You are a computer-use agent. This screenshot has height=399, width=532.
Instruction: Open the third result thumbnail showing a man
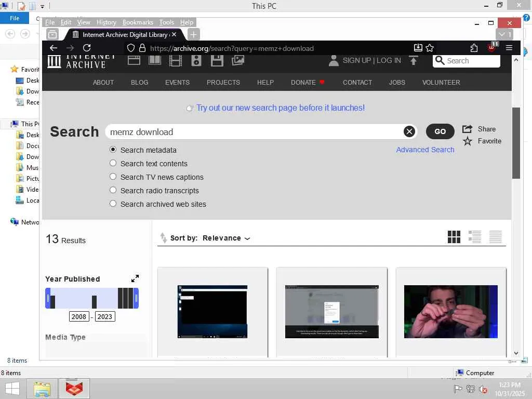tap(450, 312)
